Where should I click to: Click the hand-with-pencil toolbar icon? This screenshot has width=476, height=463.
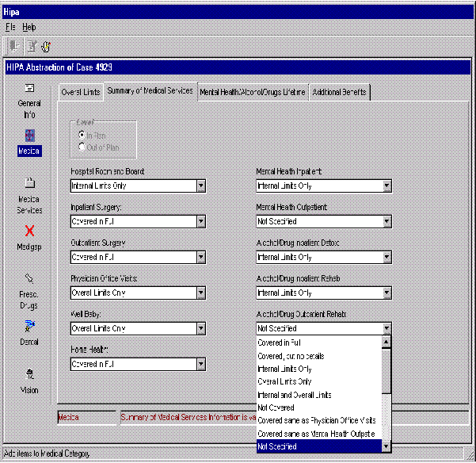point(47,47)
